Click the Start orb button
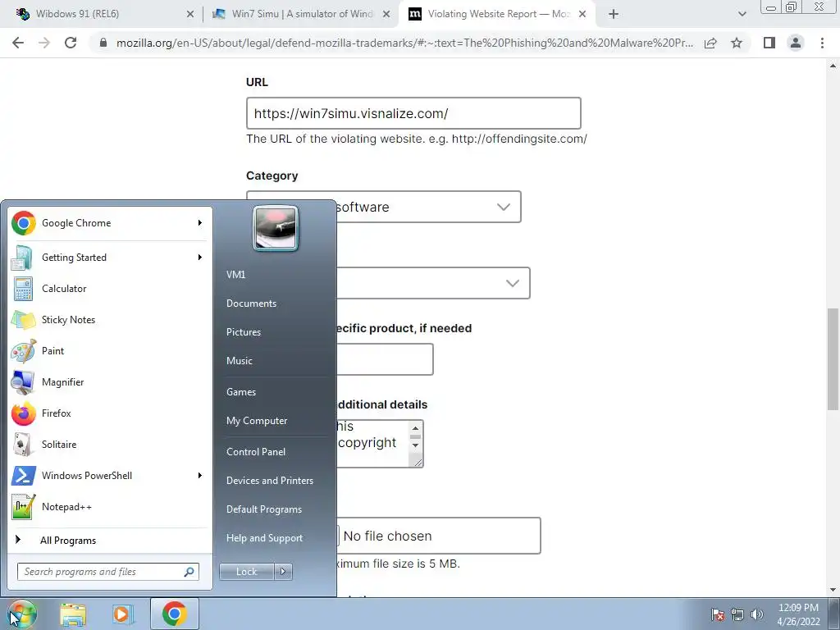Viewport: 840px width, 630px height. point(21,614)
